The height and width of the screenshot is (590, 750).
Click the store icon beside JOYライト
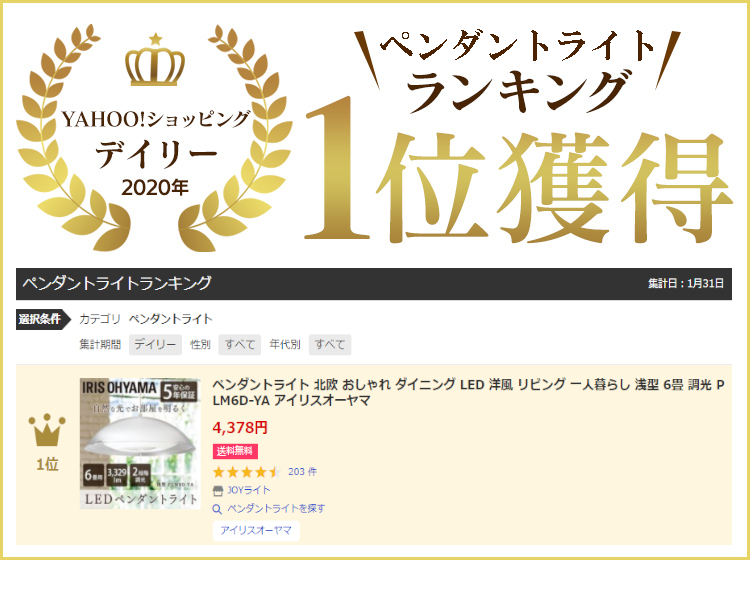click(x=218, y=490)
